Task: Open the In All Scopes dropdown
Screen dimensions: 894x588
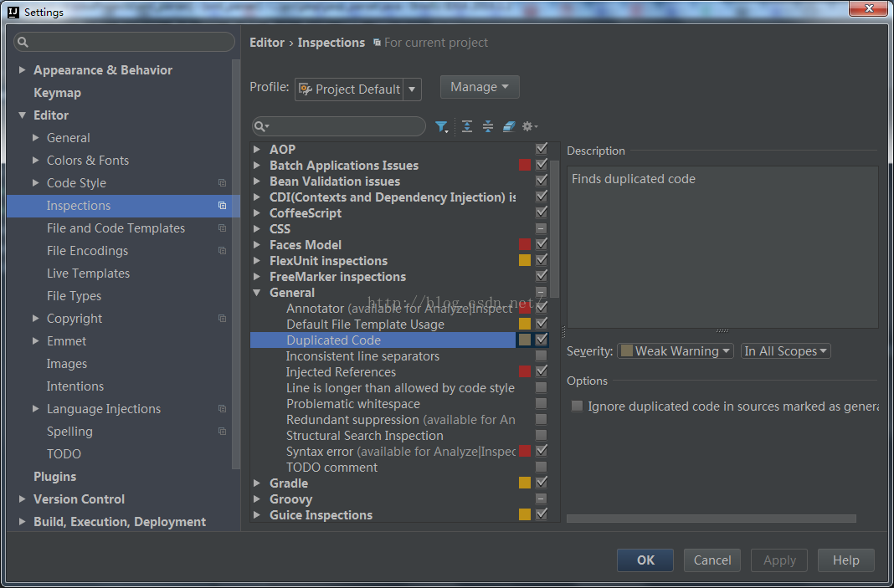Action: 786,351
